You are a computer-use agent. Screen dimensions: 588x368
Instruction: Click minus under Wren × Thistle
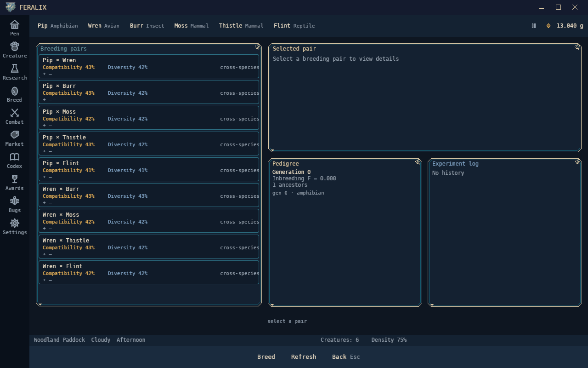[x=51, y=254]
